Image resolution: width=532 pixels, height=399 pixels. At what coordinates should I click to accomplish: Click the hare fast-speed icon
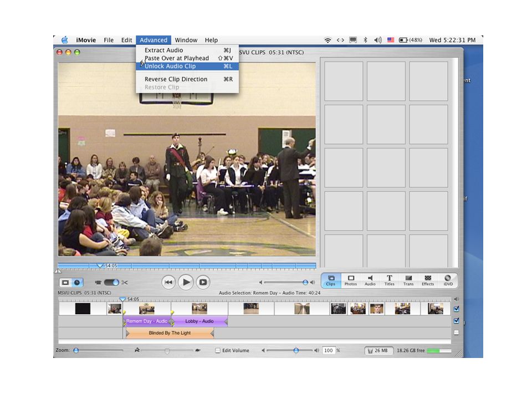[137, 350]
